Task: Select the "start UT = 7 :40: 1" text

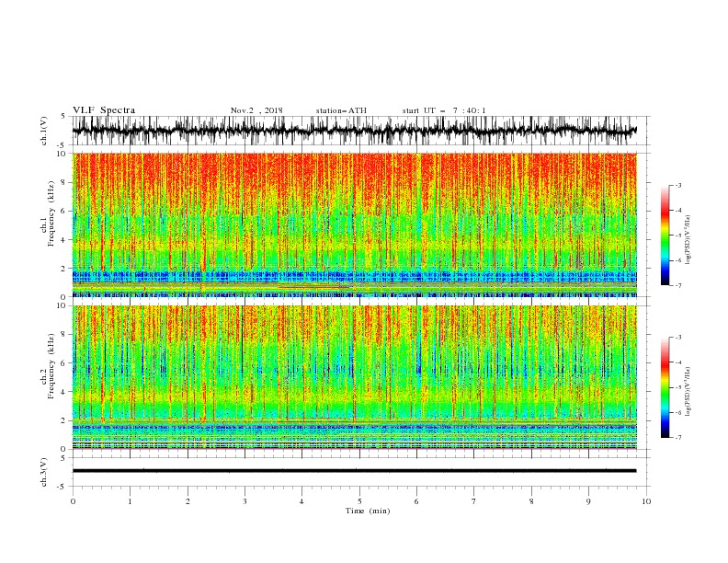Action: (444, 110)
